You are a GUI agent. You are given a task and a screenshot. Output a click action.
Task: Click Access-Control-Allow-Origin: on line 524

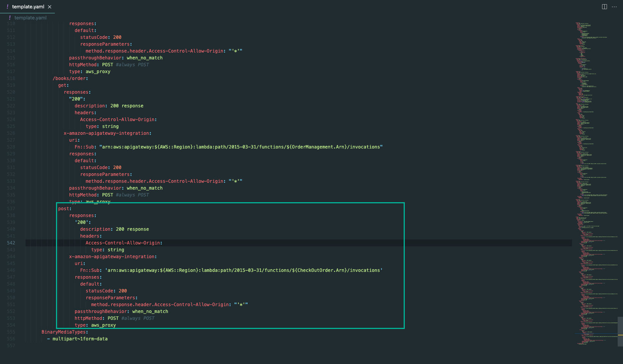(118, 120)
